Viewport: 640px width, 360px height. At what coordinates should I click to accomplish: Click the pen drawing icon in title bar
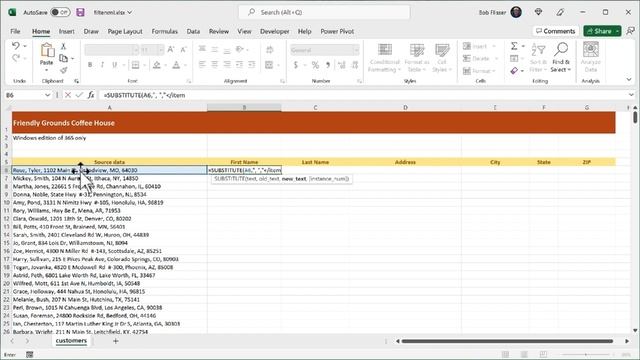point(560,12)
